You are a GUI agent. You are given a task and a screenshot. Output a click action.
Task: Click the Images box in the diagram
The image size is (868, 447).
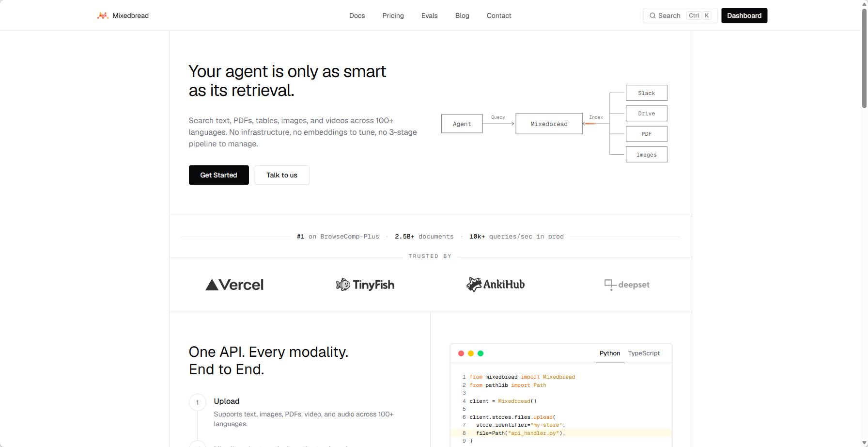point(647,155)
